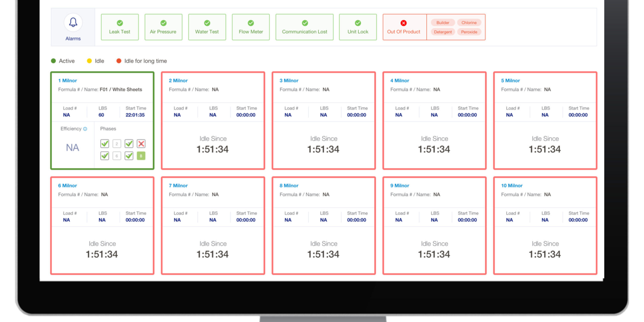Click the Idle yellow legend dot
This screenshot has height=322, width=644.
[89, 61]
